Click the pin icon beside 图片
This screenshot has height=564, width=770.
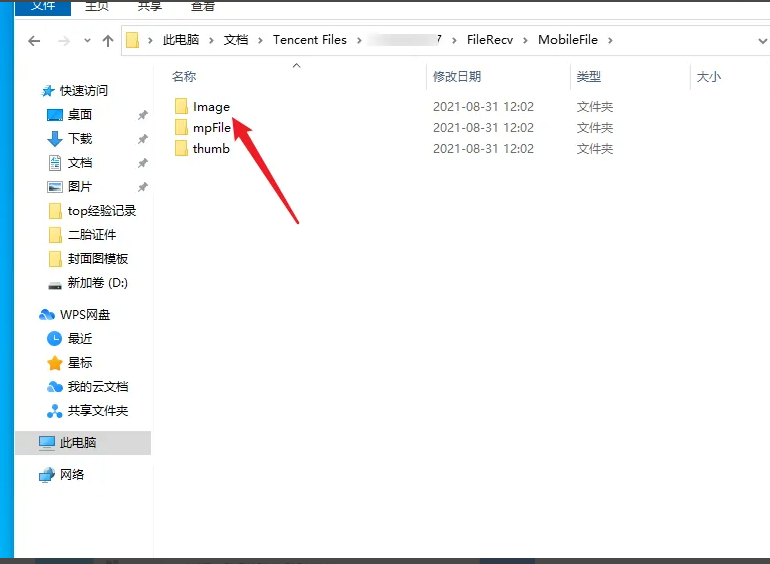tap(142, 187)
